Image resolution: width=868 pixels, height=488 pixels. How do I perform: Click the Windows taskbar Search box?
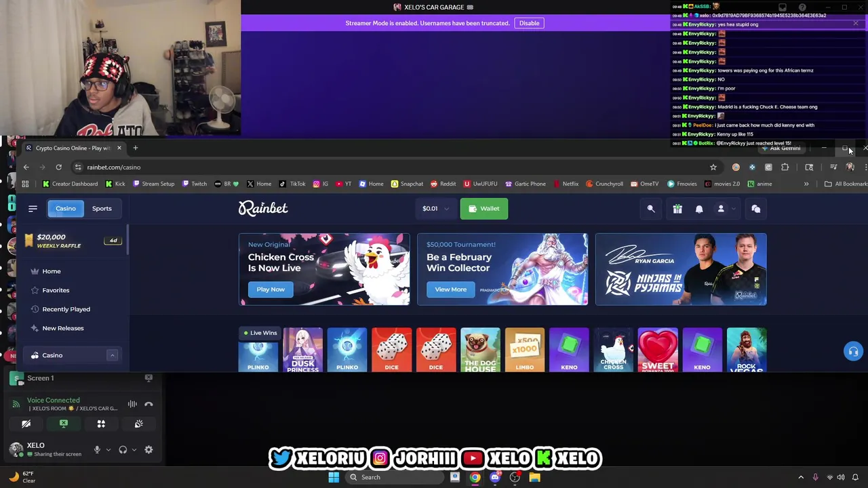[x=393, y=477]
